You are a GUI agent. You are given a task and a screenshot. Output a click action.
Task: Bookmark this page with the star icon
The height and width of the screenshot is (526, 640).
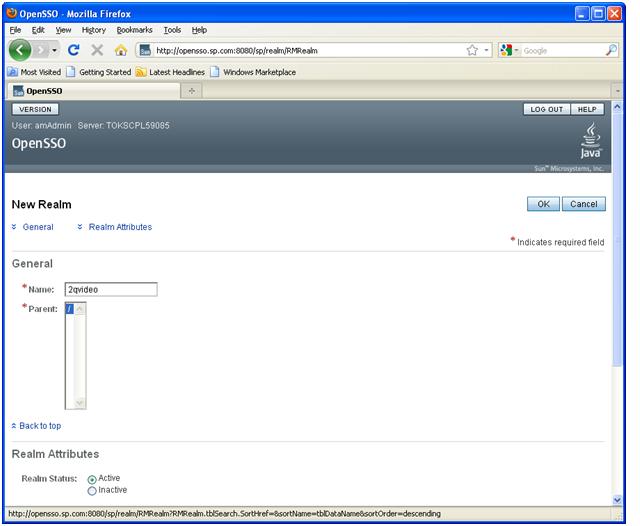click(x=472, y=50)
